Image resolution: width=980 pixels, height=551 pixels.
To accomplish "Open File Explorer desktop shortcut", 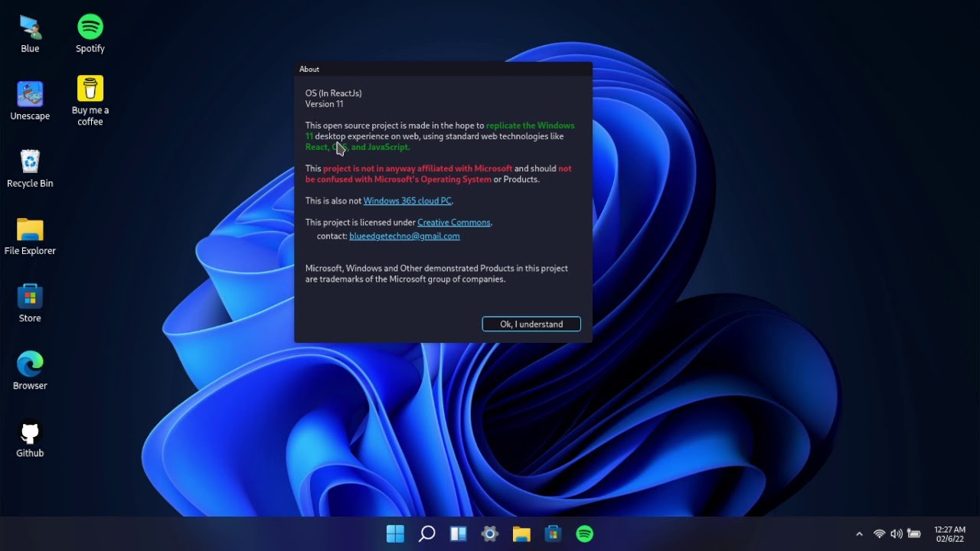I will tap(30, 236).
